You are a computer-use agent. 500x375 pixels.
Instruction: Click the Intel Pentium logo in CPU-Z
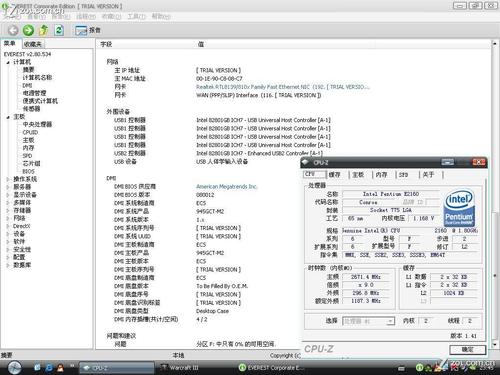459,207
